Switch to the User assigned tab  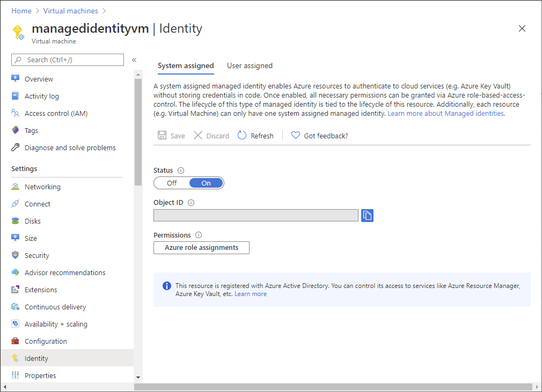pos(250,65)
